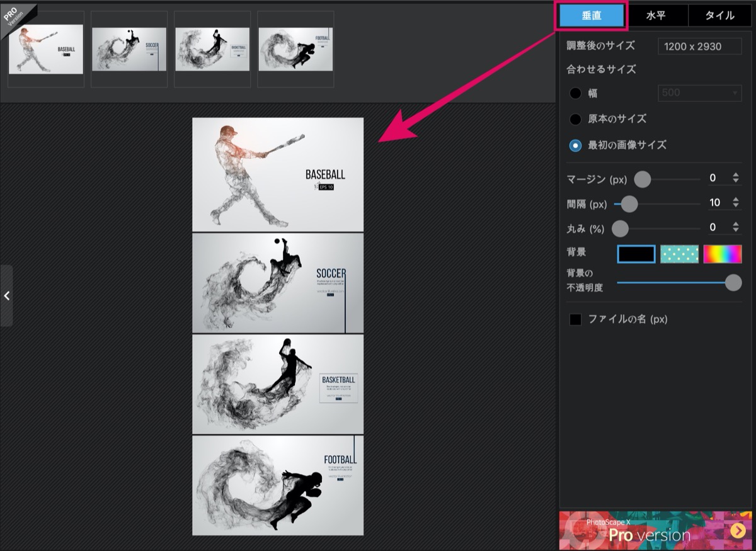This screenshot has height=551, width=756.
Task: Switch to the タイル tab
Action: [719, 16]
